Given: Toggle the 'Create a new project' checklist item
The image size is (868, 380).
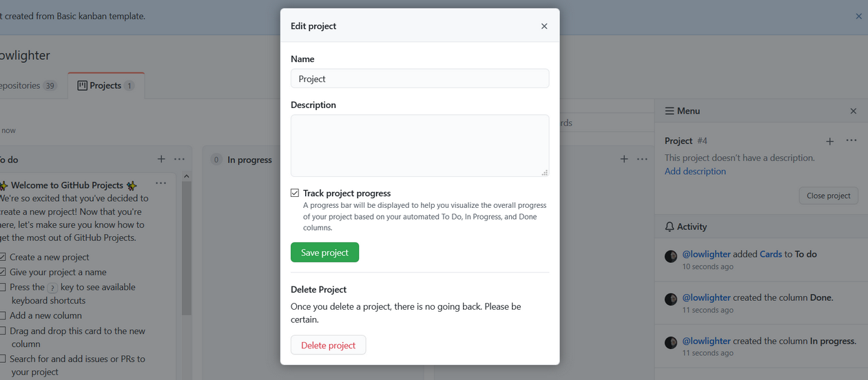Looking at the screenshot, I should tap(3, 257).
